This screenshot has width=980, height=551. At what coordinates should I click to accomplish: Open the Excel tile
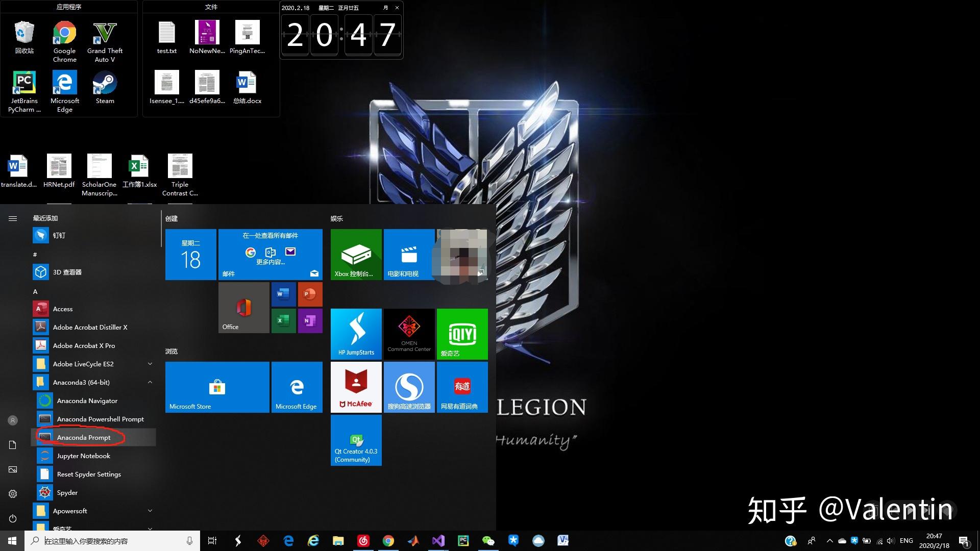pyautogui.click(x=283, y=321)
